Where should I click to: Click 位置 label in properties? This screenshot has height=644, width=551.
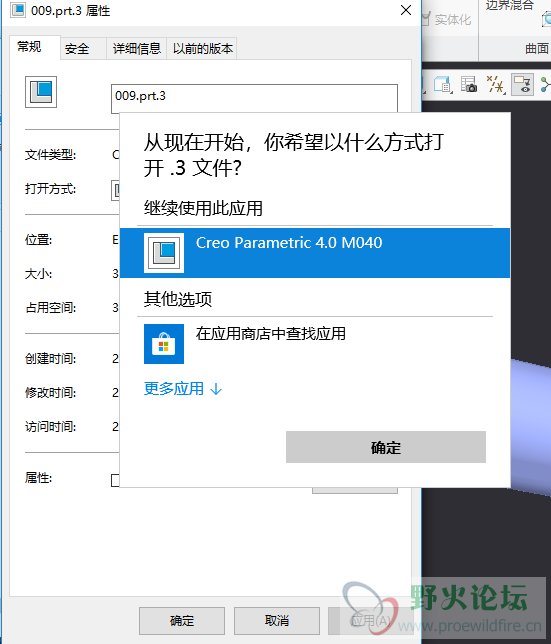[38, 239]
